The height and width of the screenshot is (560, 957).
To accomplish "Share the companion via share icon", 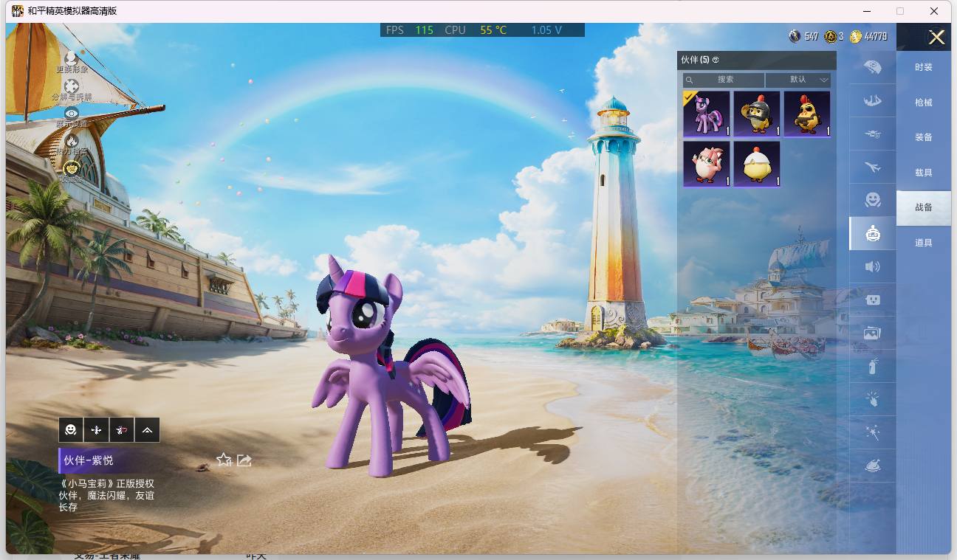I will pyautogui.click(x=244, y=460).
